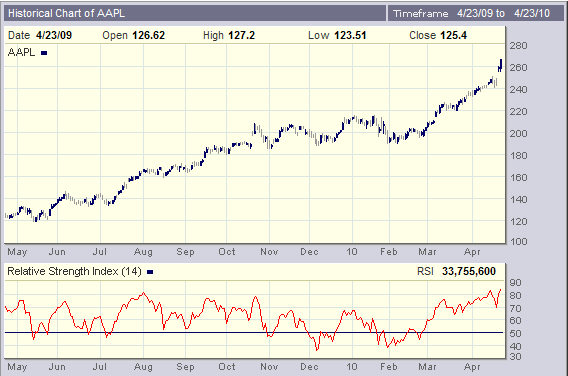Screen dimensions: 568x376
Task: Select the start date 4/23/09 in Timeframe
Action: (x=476, y=13)
